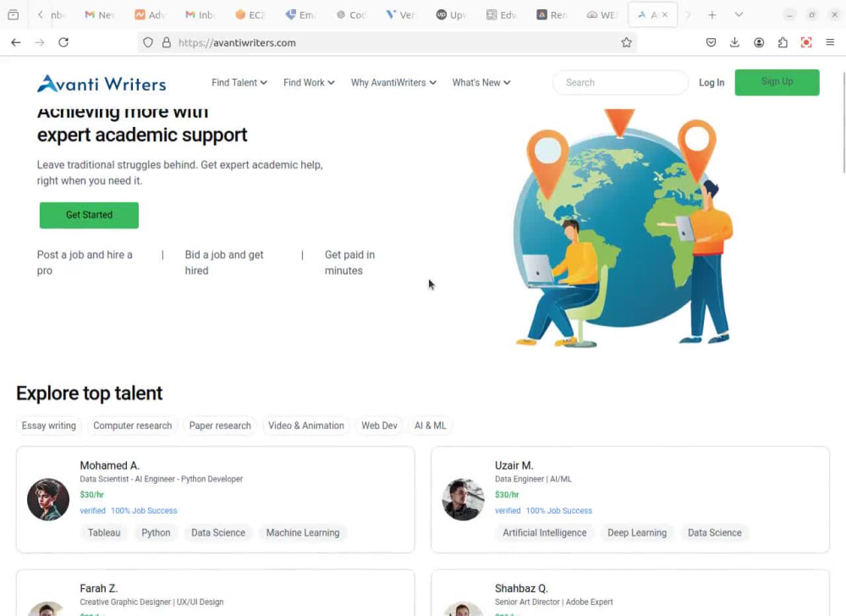This screenshot has height=616, width=846.
Task: Expand the Find Talent menu
Action: [239, 83]
